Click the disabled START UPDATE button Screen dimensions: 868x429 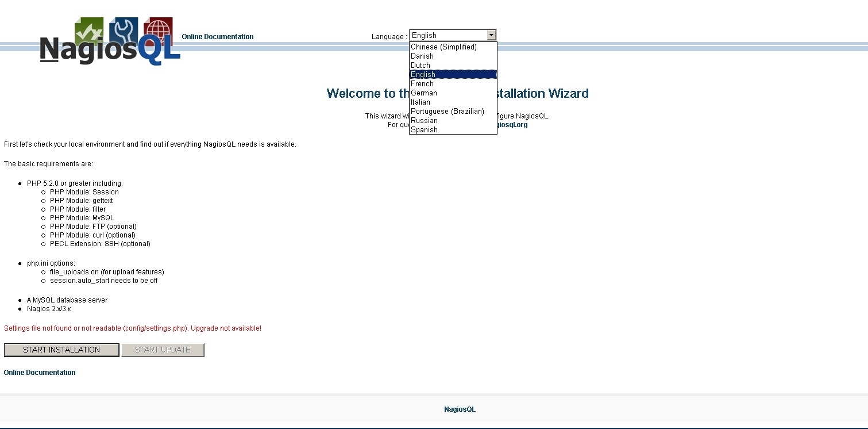[x=163, y=350]
